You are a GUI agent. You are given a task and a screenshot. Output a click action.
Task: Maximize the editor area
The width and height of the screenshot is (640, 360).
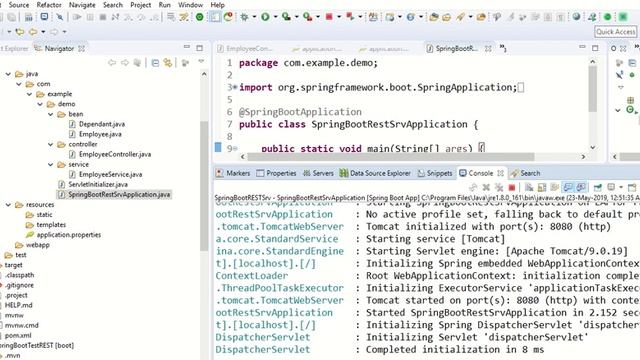point(595,48)
